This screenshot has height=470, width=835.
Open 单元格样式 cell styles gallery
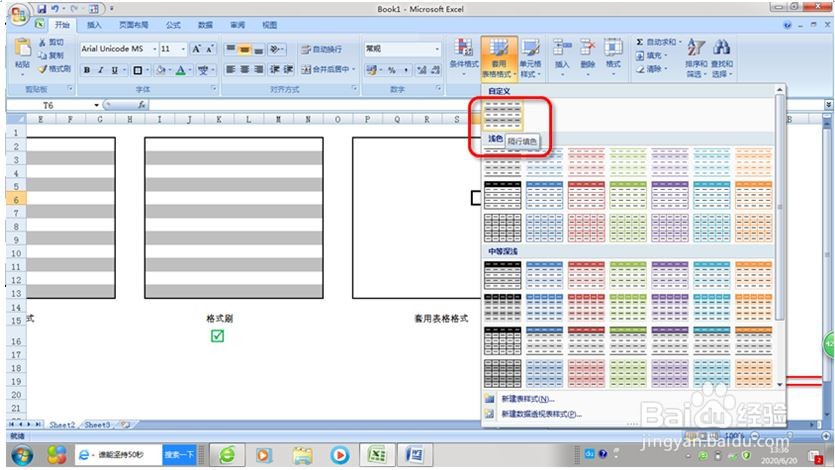coord(530,57)
